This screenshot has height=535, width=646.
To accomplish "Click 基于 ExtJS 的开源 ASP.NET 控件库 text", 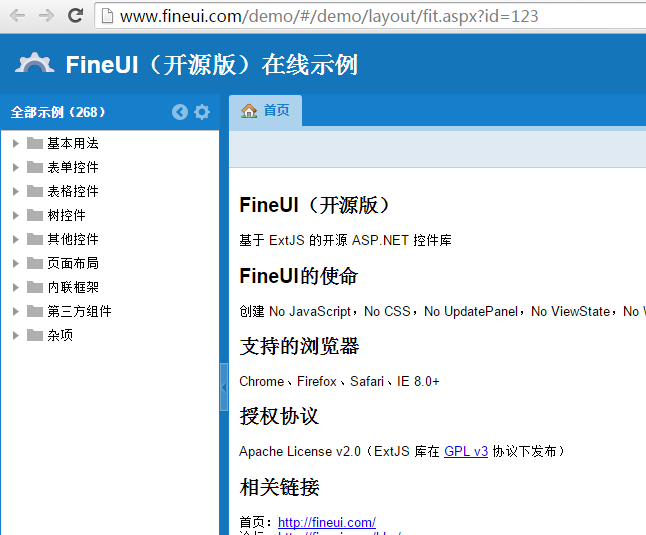I will (345, 240).
